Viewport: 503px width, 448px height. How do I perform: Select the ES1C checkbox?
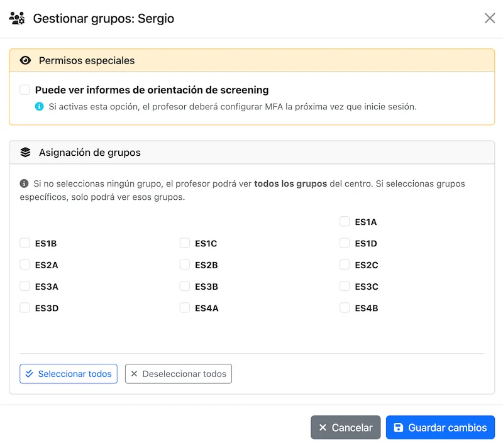[x=185, y=243]
